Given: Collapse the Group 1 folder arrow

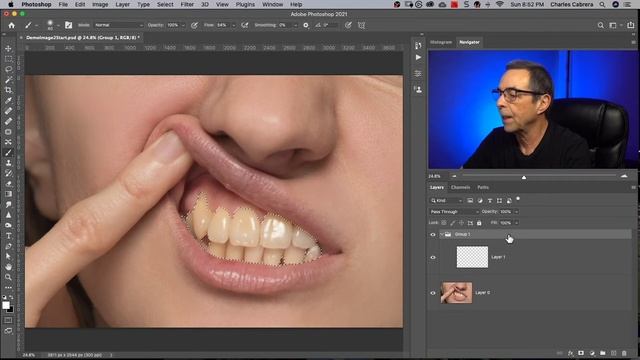Looking at the screenshot, I should pyautogui.click(x=441, y=234).
